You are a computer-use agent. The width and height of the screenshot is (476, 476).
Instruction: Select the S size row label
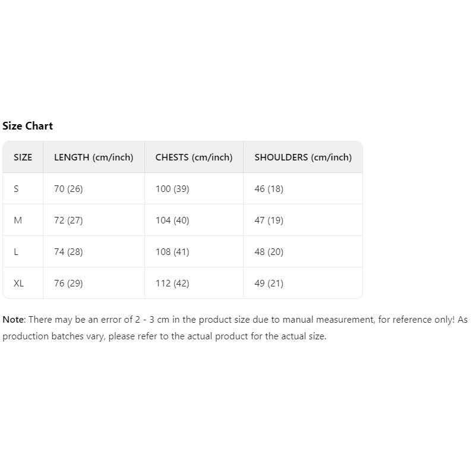pyautogui.click(x=16, y=189)
